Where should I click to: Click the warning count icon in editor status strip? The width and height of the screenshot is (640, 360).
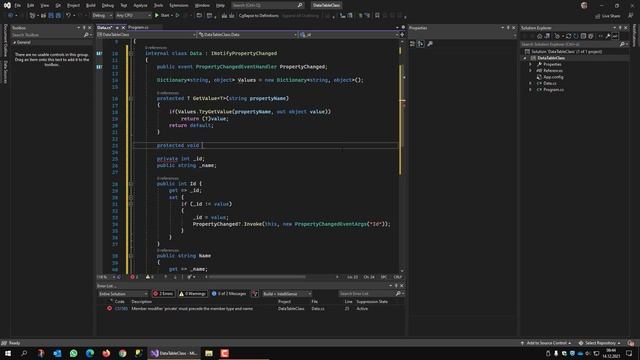coord(148,277)
